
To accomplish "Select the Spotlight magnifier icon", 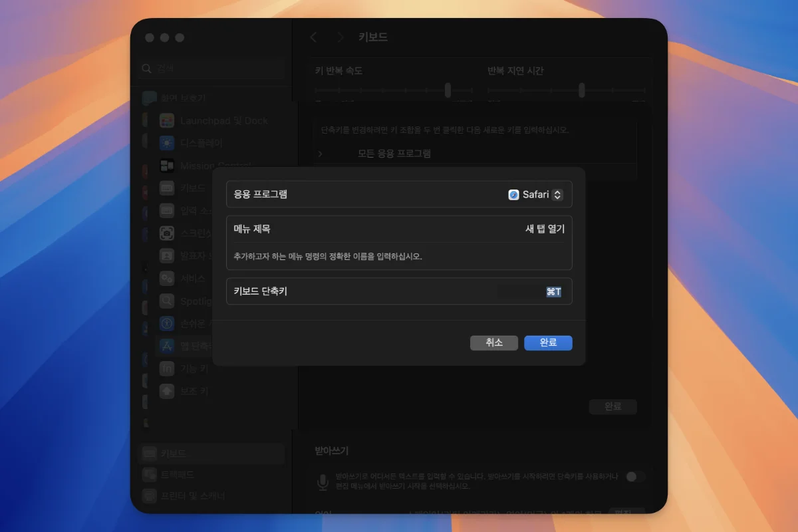I will pyautogui.click(x=167, y=301).
